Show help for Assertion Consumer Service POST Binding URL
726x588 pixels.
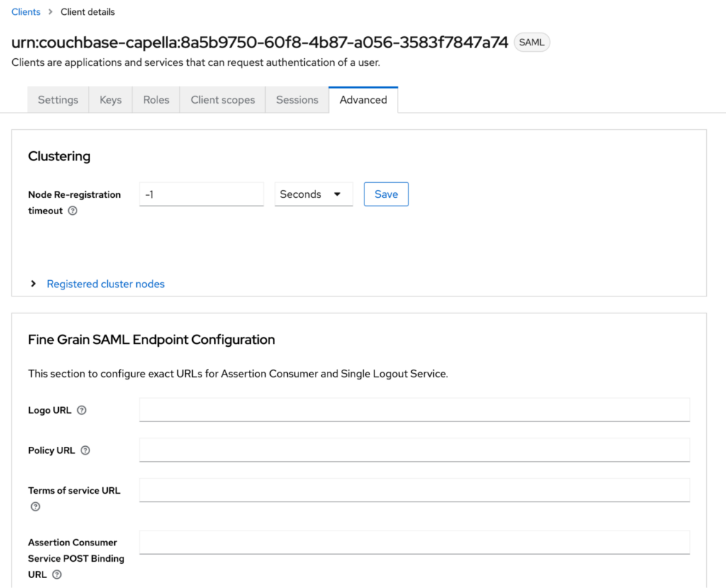pos(57,575)
